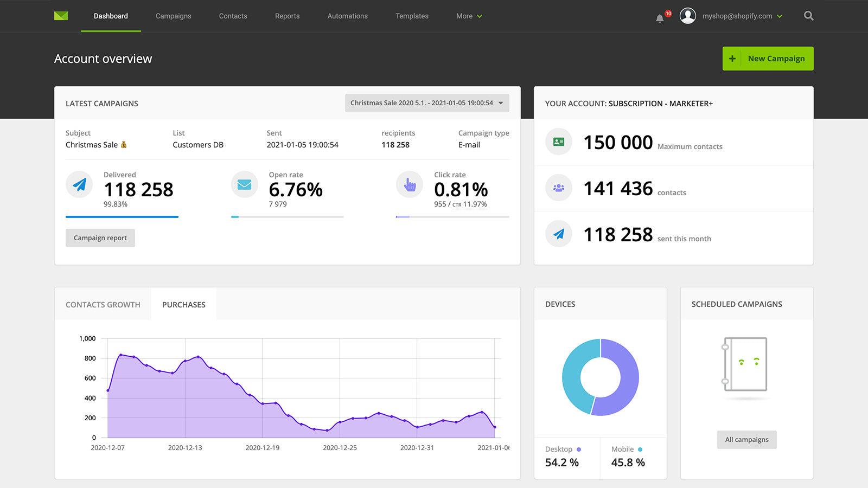
Task: Click the green envelope app logo
Action: pyautogui.click(x=61, y=16)
